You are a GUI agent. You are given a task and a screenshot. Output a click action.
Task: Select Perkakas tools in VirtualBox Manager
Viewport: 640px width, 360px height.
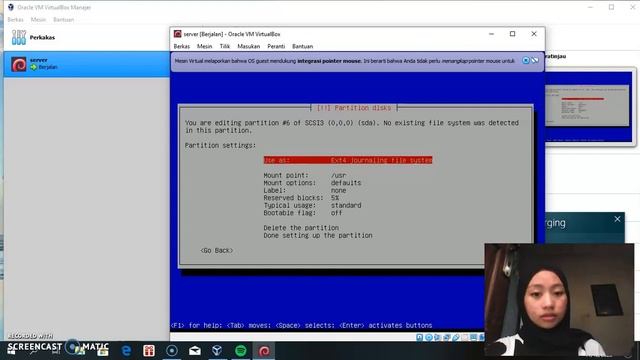coord(33,37)
